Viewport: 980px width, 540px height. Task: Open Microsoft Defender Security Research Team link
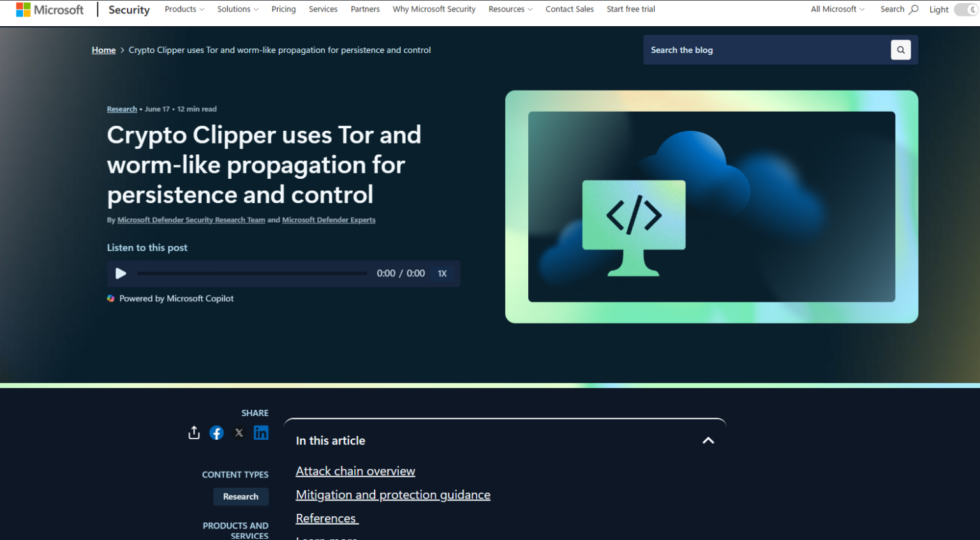pyautogui.click(x=191, y=220)
